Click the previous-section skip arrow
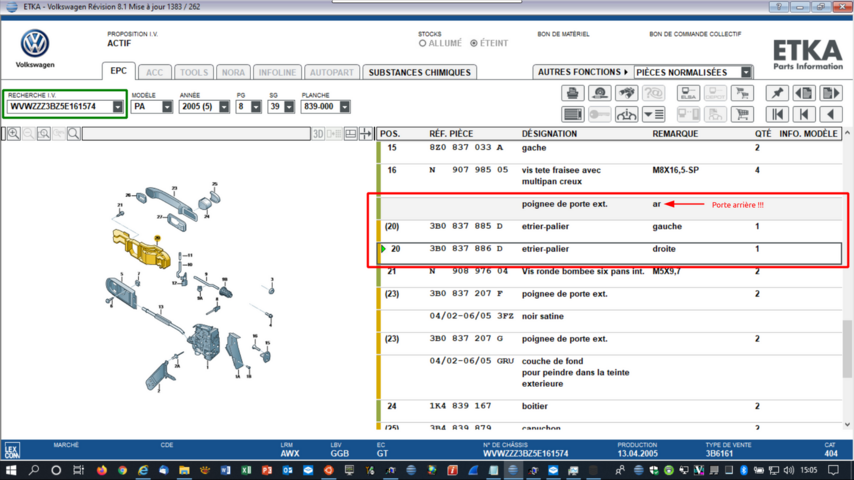The height and width of the screenshot is (480, 854). [804, 114]
